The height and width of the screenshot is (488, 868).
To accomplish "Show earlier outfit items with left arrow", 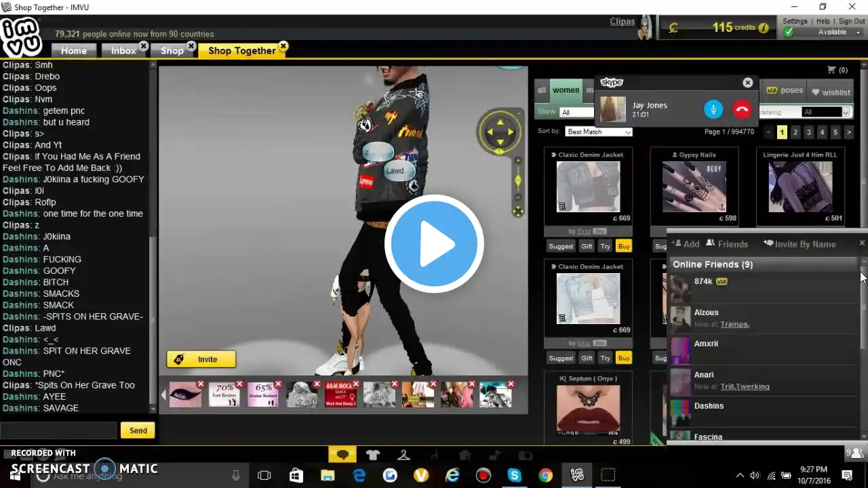I will 163,394.
